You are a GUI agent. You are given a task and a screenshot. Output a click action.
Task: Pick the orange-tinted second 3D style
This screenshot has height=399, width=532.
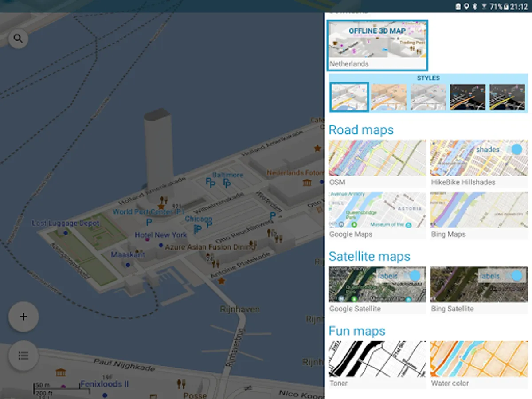pyautogui.click(x=388, y=97)
